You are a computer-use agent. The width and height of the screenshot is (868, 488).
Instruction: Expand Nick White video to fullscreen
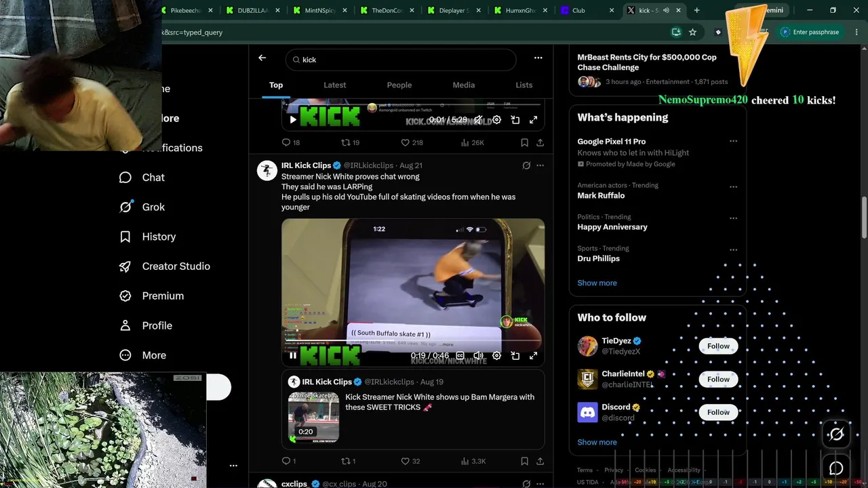tap(534, 355)
